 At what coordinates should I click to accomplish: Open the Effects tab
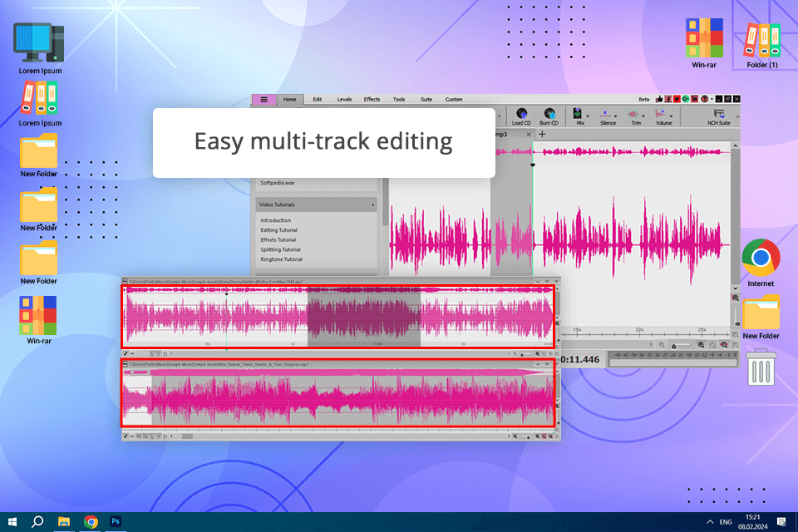[372, 99]
